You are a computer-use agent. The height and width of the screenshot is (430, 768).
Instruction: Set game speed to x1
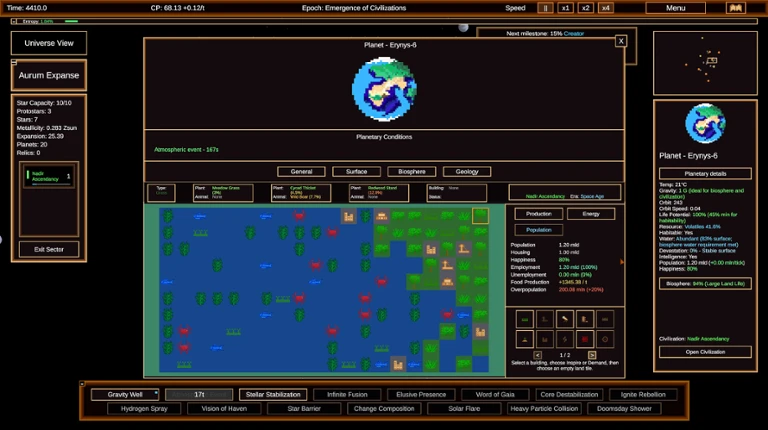pyautogui.click(x=565, y=8)
